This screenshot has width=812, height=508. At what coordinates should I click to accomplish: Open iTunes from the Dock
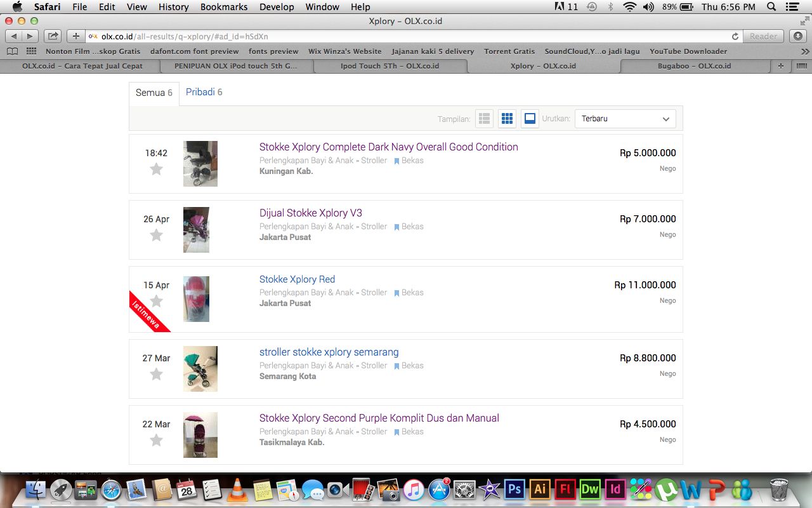pos(414,490)
